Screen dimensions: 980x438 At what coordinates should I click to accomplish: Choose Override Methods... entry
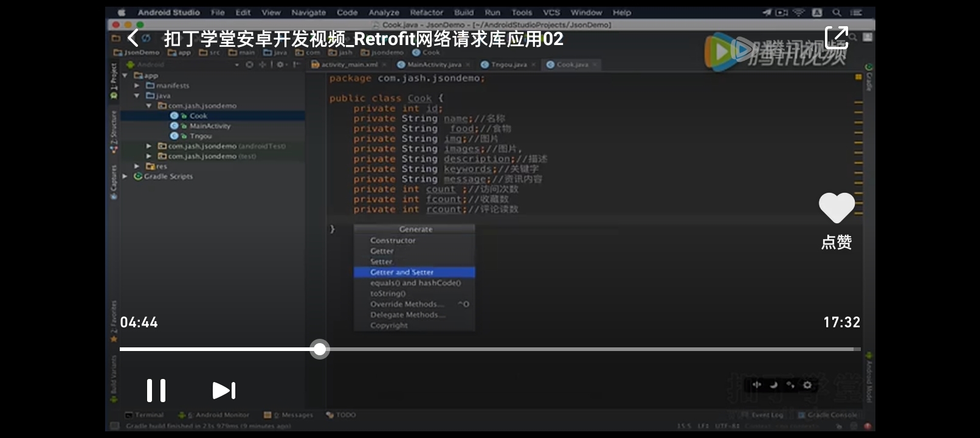tap(414, 304)
